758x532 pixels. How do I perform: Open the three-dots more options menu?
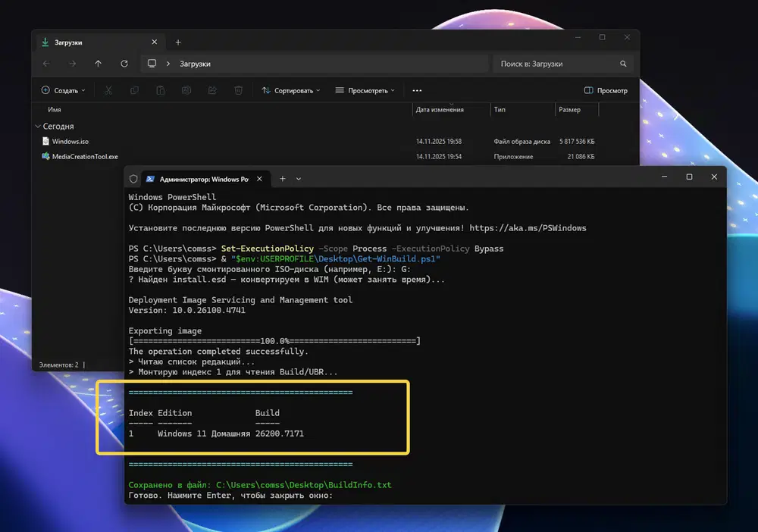pyautogui.click(x=417, y=90)
